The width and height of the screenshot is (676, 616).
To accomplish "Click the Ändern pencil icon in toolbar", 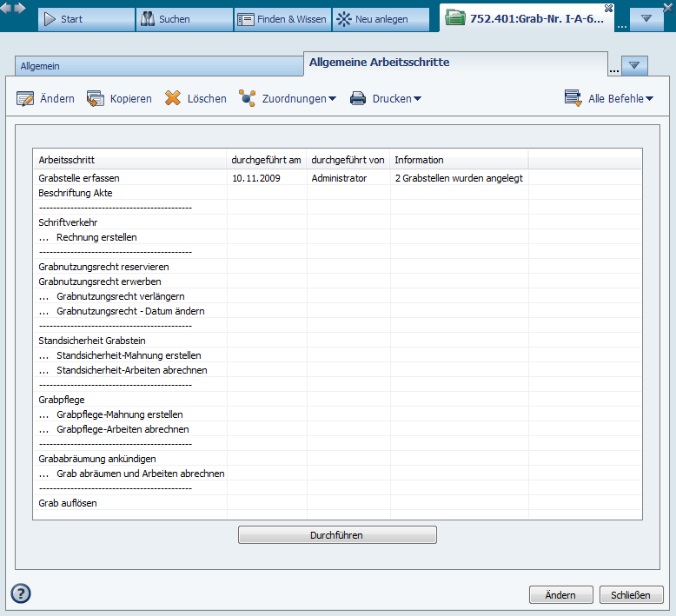I will click(25, 99).
